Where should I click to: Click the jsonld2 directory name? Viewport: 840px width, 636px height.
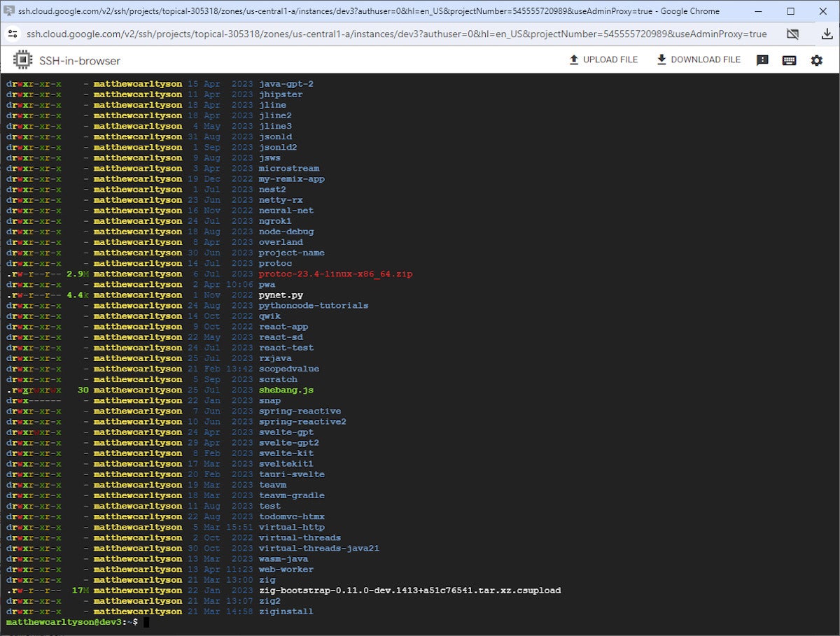[x=278, y=148]
